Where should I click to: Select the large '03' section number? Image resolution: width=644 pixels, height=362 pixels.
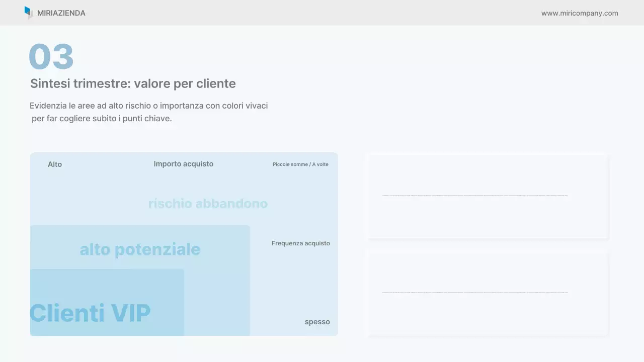tap(51, 56)
